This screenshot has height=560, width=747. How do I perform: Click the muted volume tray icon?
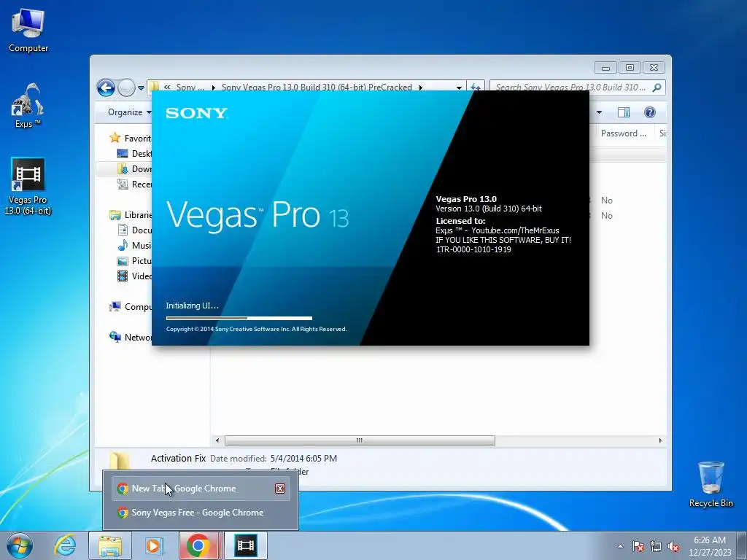click(x=673, y=546)
